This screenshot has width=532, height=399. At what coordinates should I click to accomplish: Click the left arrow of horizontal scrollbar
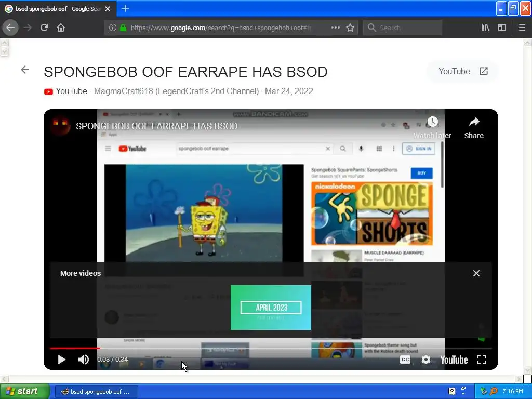[4, 379]
